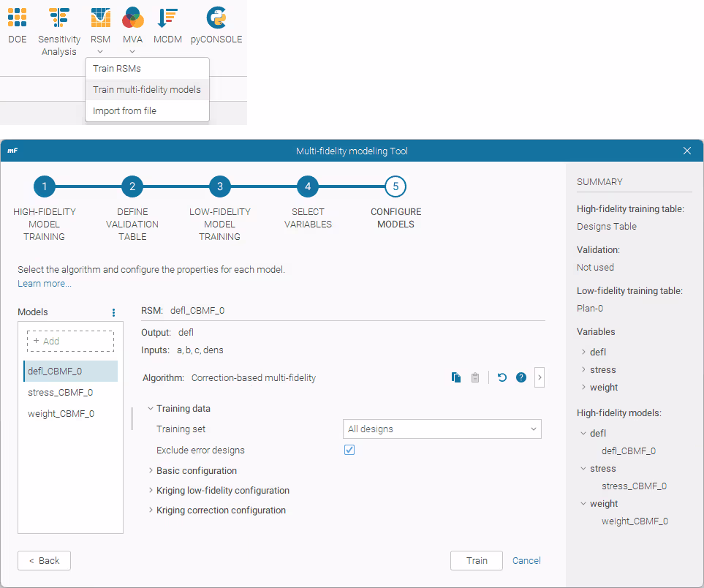Open the Models three-dot options menu

click(x=113, y=312)
